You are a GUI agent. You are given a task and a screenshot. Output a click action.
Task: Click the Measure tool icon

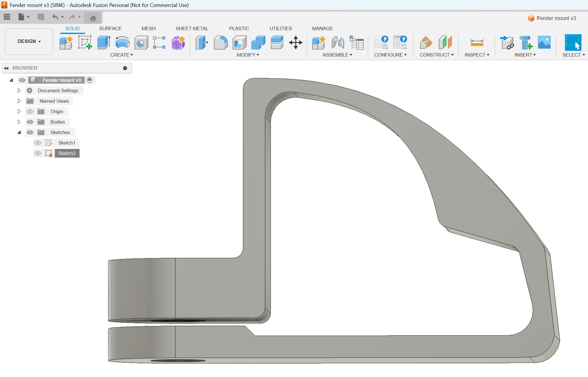point(477,43)
